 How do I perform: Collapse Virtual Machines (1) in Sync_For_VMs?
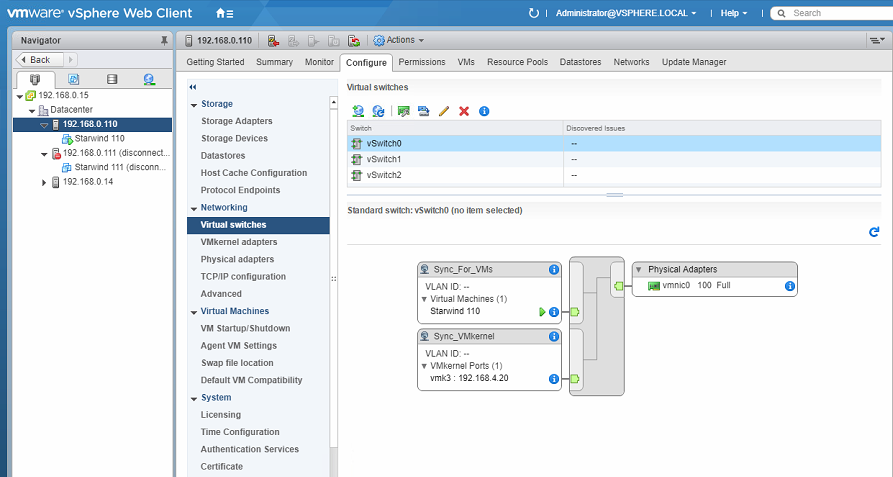pyautogui.click(x=424, y=299)
